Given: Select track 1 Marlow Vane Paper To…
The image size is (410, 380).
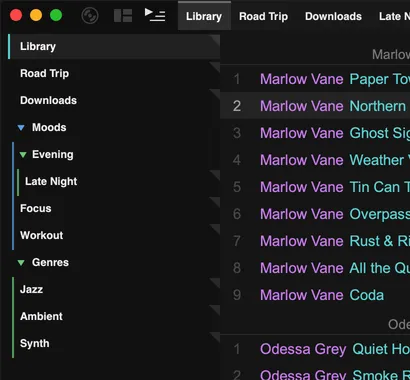Looking at the screenshot, I should (315, 79).
